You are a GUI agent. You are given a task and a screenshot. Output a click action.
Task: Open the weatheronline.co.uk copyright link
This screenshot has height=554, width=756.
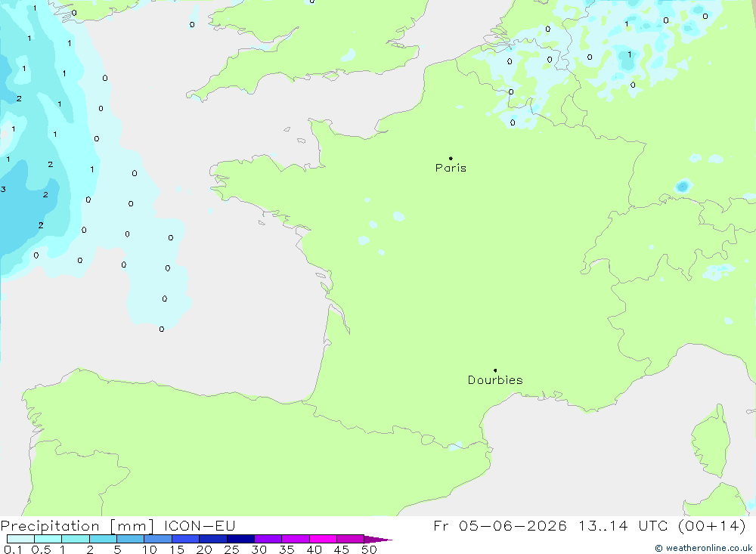pos(703,548)
